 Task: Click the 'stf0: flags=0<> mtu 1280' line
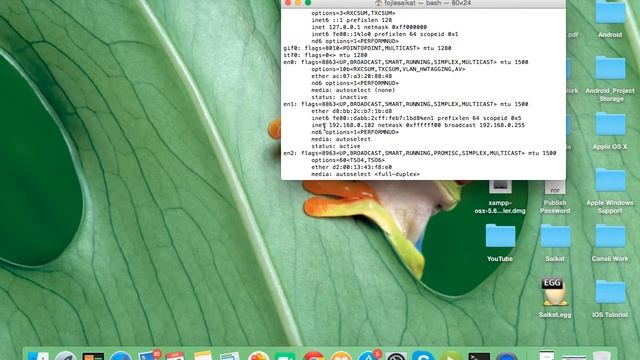325,55
